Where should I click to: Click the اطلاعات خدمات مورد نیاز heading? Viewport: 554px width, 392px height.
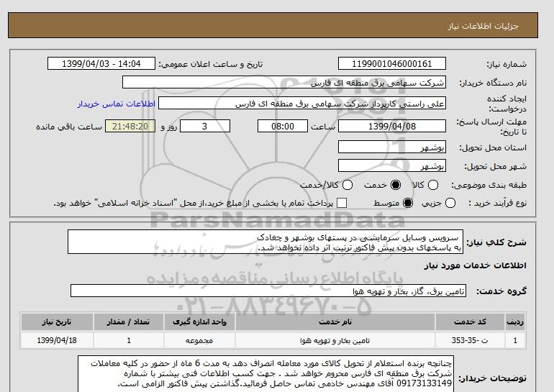tap(475, 265)
